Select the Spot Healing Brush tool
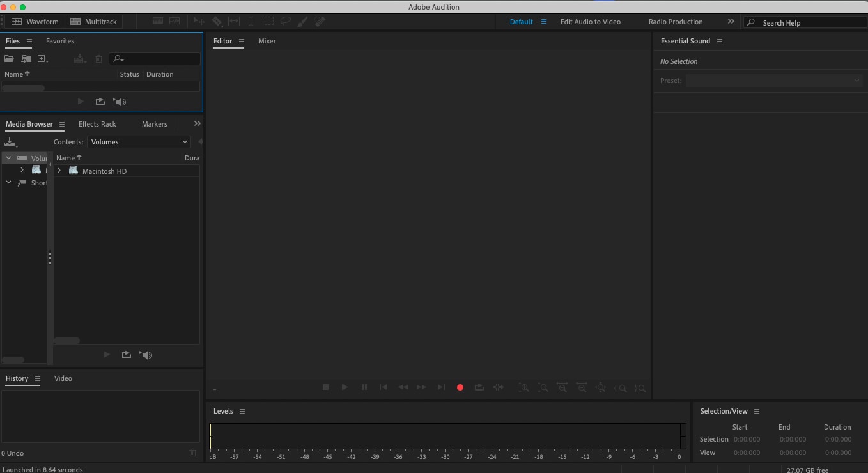The image size is (868, 473). coord(320,22)
